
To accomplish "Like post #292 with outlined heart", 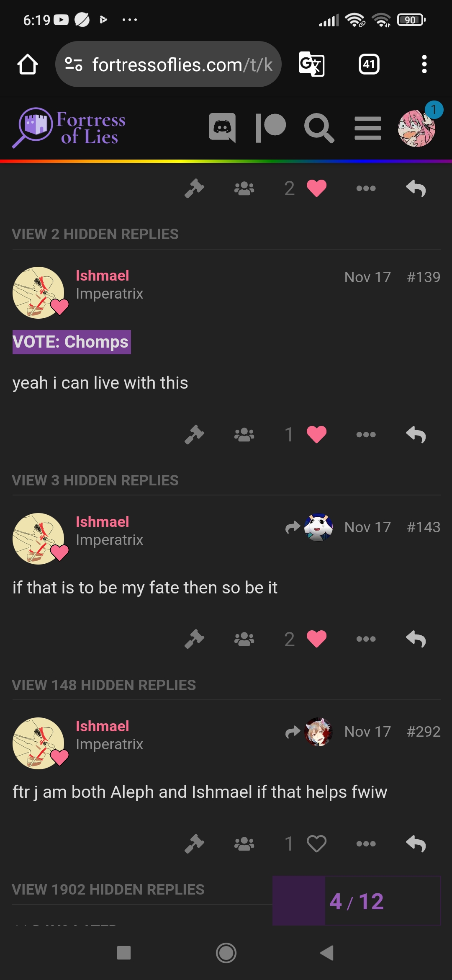I will pyautogui.click(x=316, y=843).
